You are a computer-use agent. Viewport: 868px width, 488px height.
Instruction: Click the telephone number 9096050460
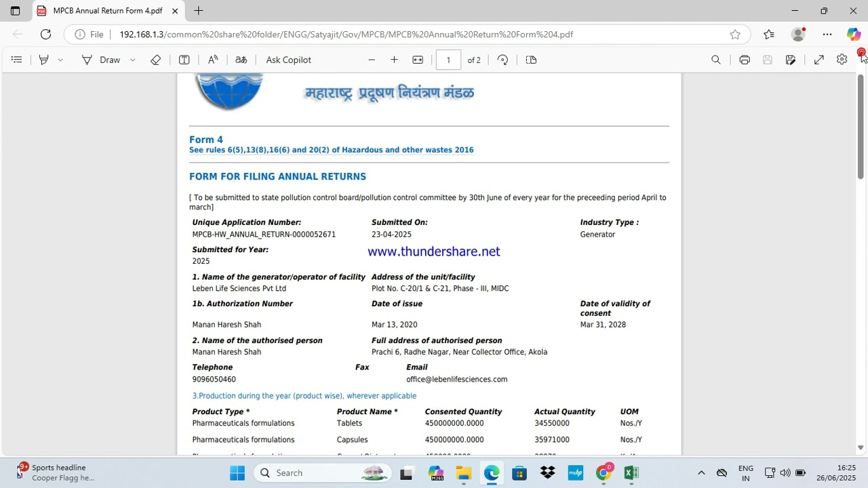tap(214, 380)
